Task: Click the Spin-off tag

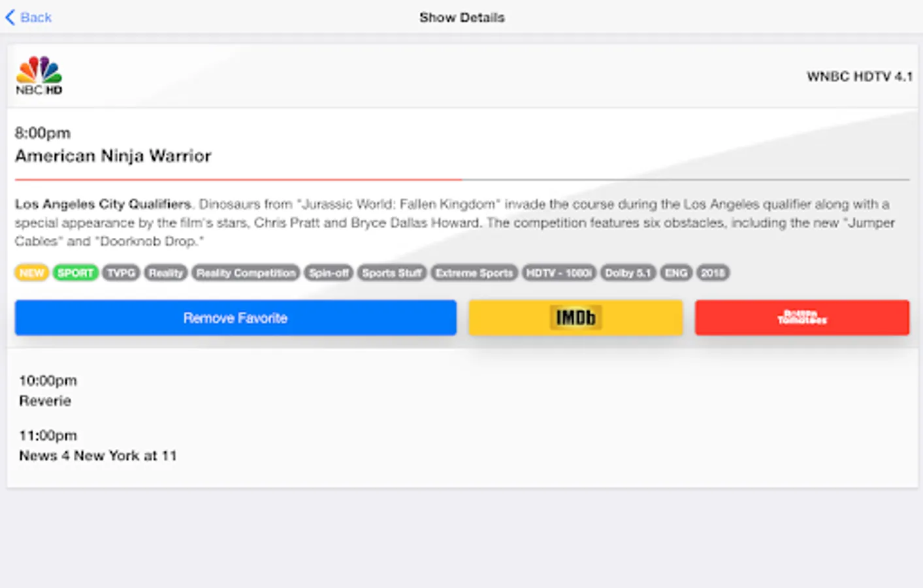Action: click(x=329, y=272)
